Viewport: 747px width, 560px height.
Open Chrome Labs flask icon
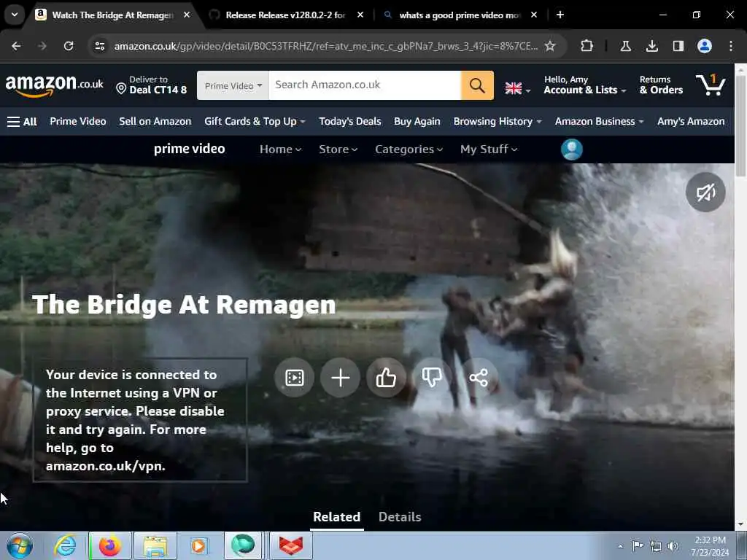[625, 46]
